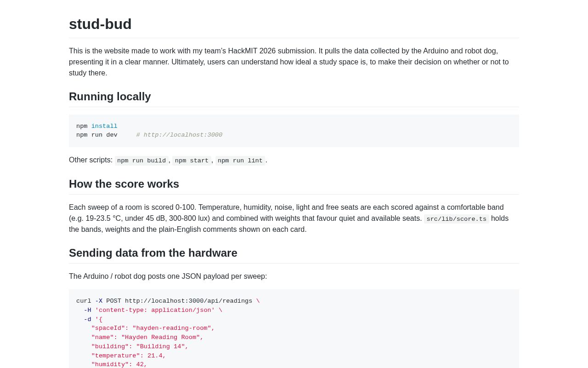The height and width of the screenshot is (368, 588).
Task: Click the npm run build inline code
Action: click(141, 161)
